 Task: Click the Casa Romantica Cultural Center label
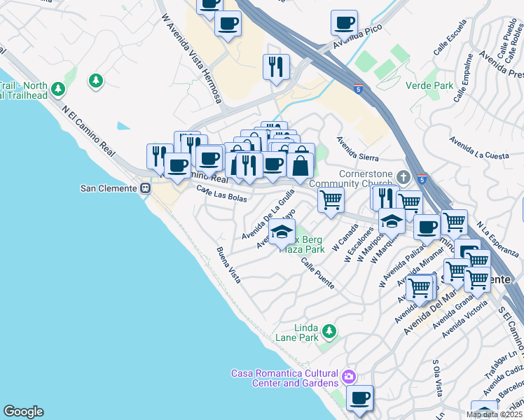tap(284, 378)
